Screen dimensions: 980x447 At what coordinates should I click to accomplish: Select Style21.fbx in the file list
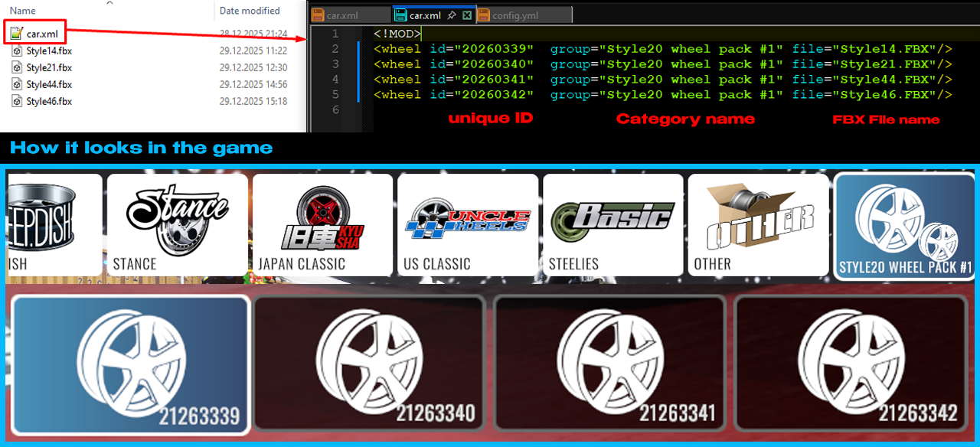[49, 67]
